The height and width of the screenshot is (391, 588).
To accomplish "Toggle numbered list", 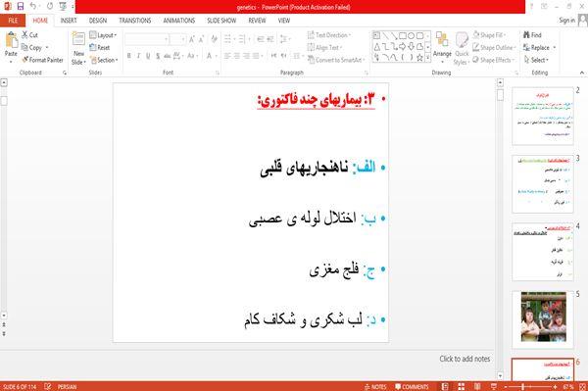I will [242, 39].
